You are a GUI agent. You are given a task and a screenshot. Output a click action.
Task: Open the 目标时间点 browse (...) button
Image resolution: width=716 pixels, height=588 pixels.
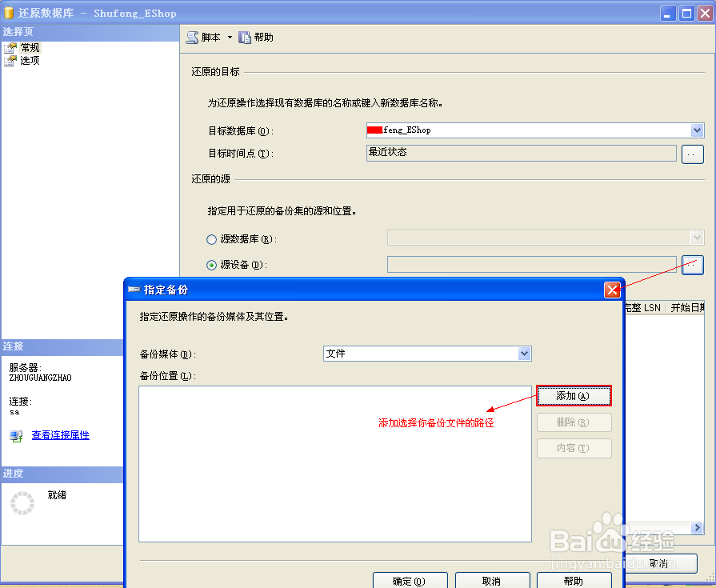[x=692, y=154]
